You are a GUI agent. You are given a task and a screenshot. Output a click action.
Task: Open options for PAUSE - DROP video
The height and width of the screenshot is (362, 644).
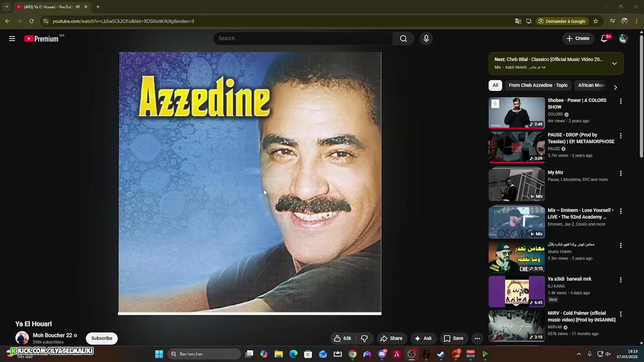620,136
